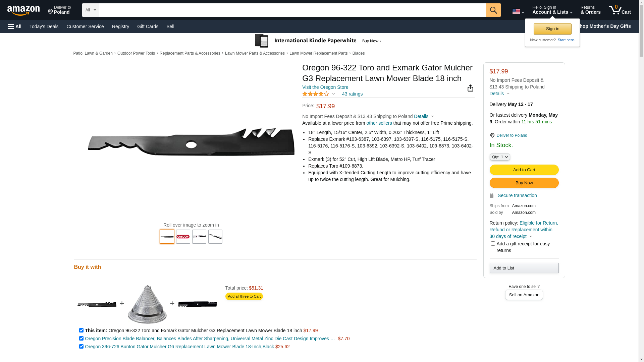This screenshot has width=644, height=362.
Task: Click the share icon near product title
Action: coord(470,88)
